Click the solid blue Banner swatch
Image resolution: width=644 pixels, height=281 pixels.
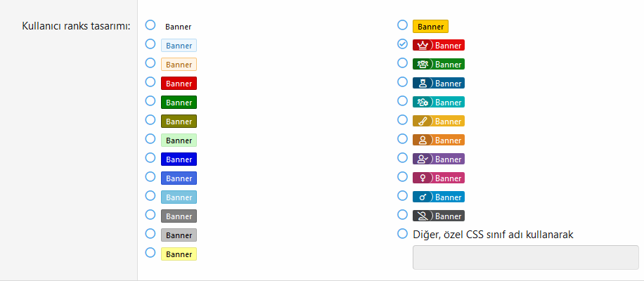coord(179,159)
